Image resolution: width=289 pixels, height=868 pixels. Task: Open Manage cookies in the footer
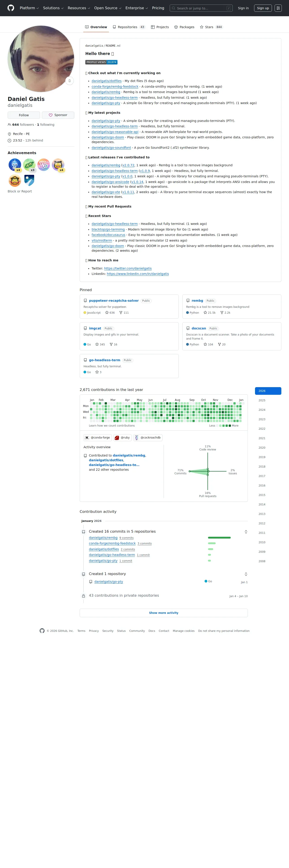click(x=184, y=631)
